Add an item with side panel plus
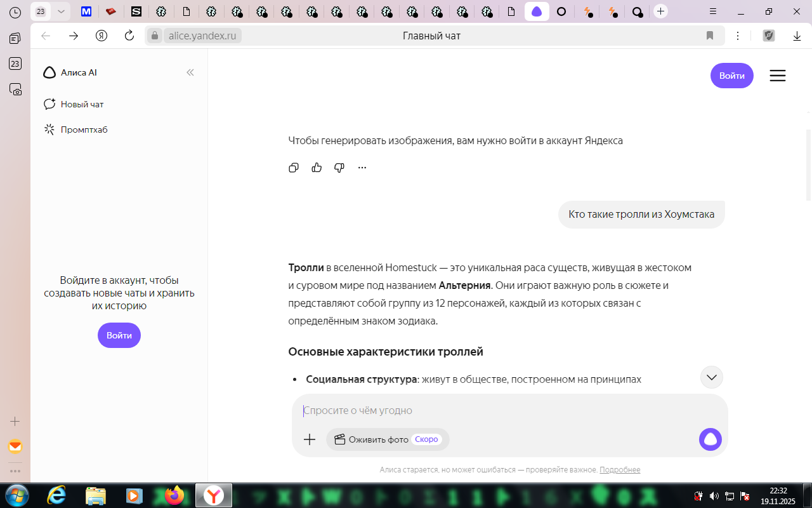This screenshot has height=508, width=812. pos(15,422)
